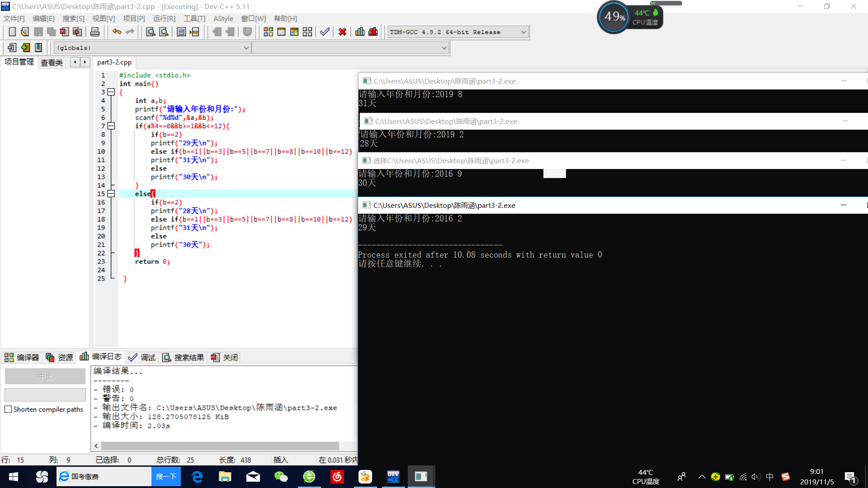
Task: Expand the (globals) scope dropdown
Action: click(x=246, y=48)
